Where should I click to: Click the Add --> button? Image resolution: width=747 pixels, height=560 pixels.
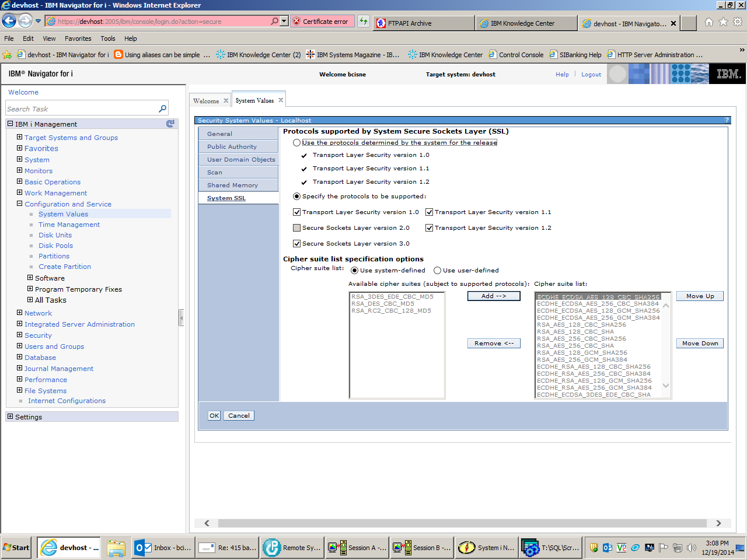pyautogui.click(x=494, y=296)
